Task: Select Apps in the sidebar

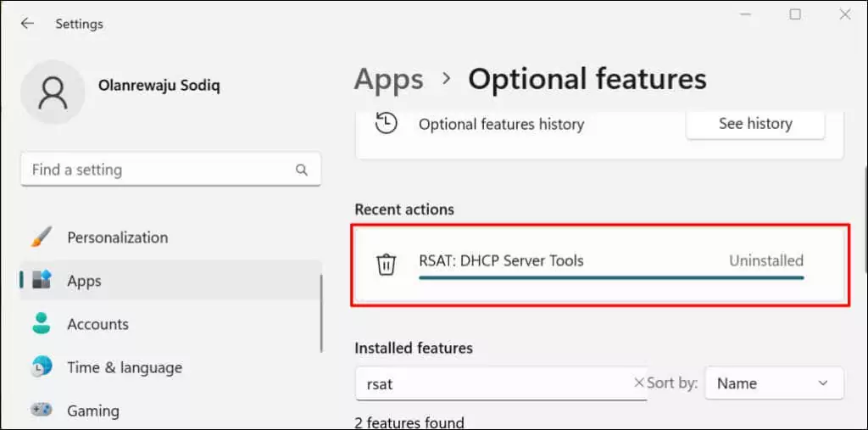Action: click(x=84, y=281)
